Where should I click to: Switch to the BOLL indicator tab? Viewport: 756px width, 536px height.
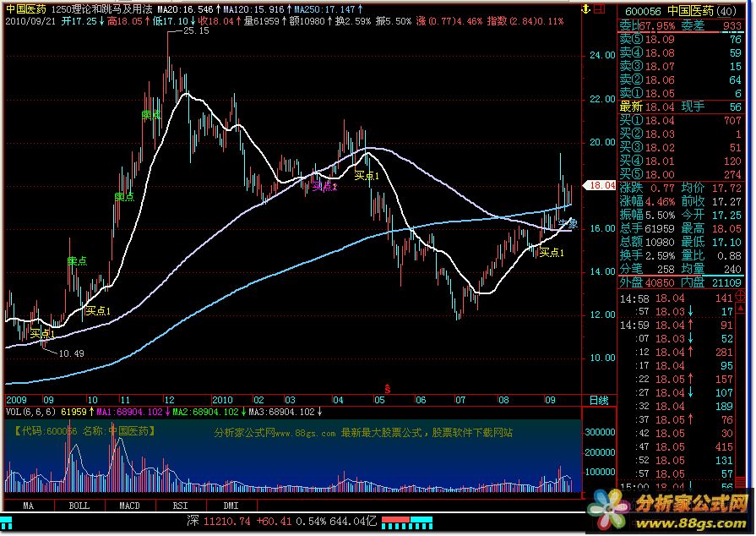pyautogui.click(x=79, y=506)
